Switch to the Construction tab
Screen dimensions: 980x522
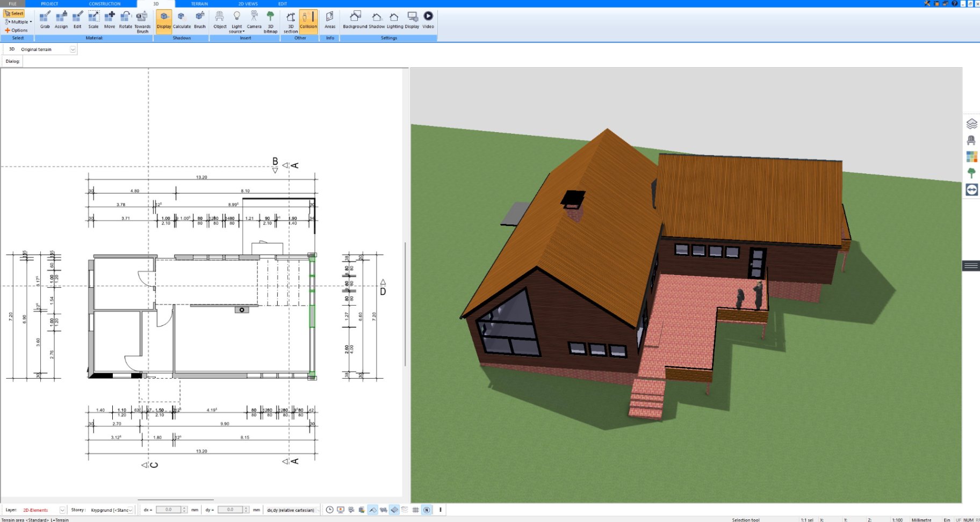click(x=105, y=4)
